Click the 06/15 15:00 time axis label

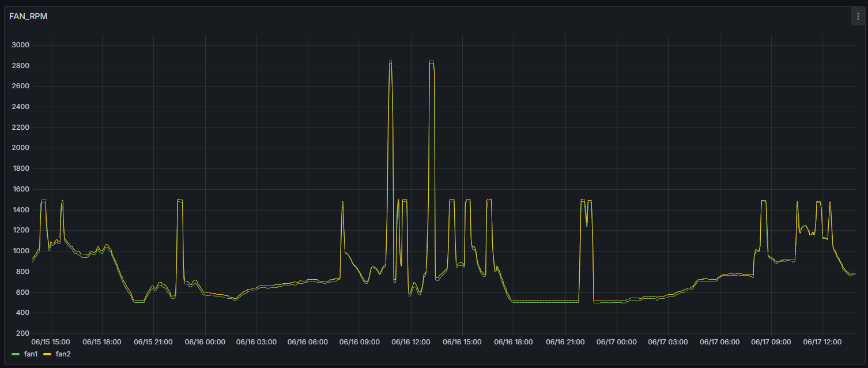[x=51, y=342]
